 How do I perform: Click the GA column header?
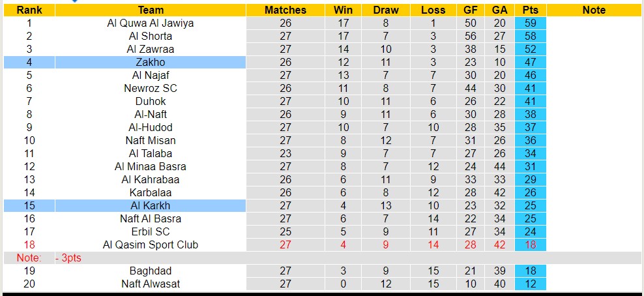coord(500,10)
